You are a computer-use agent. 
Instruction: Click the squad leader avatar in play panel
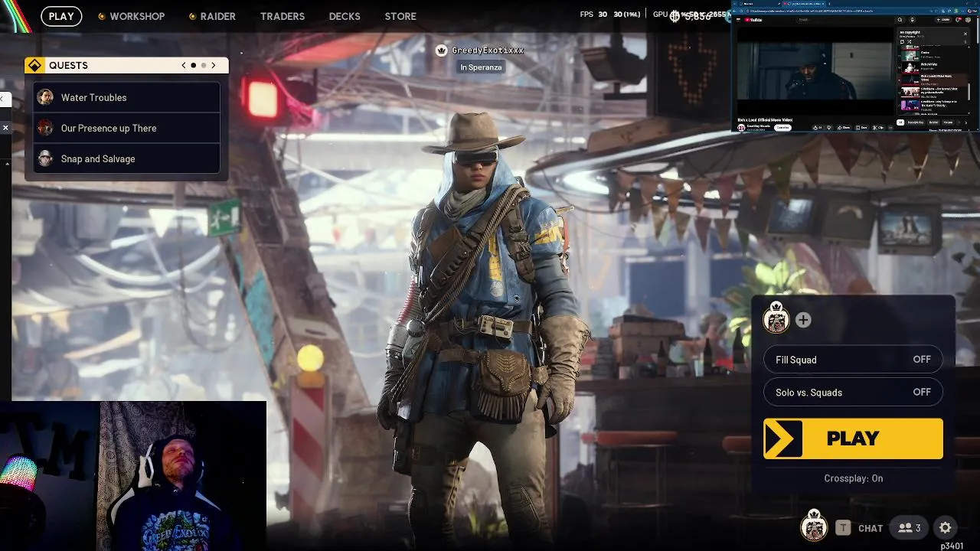click(x=776, y=318)
